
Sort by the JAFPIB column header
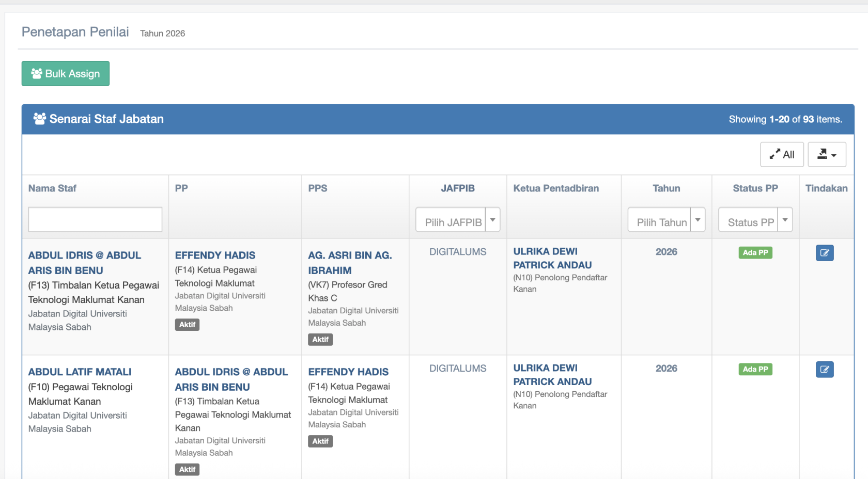(x=458, y=188)
